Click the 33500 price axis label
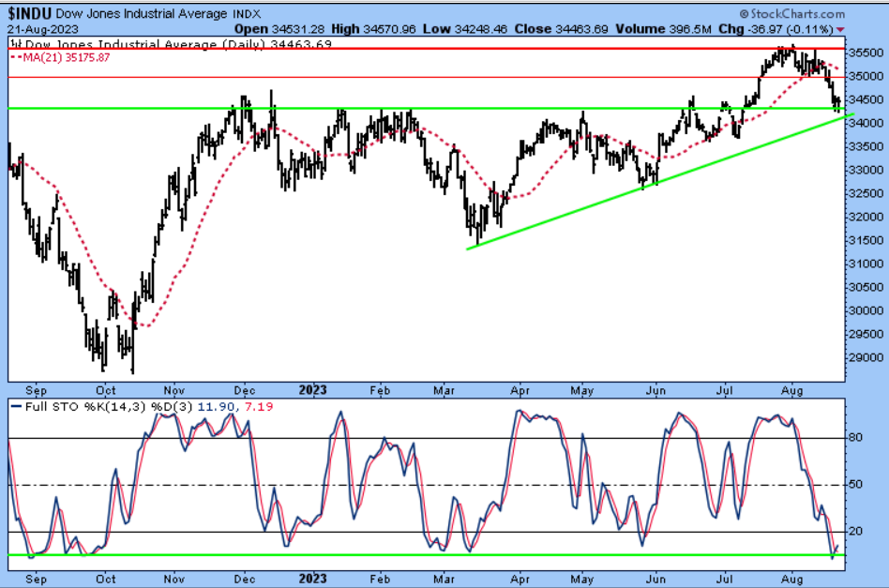 (866, 147)
